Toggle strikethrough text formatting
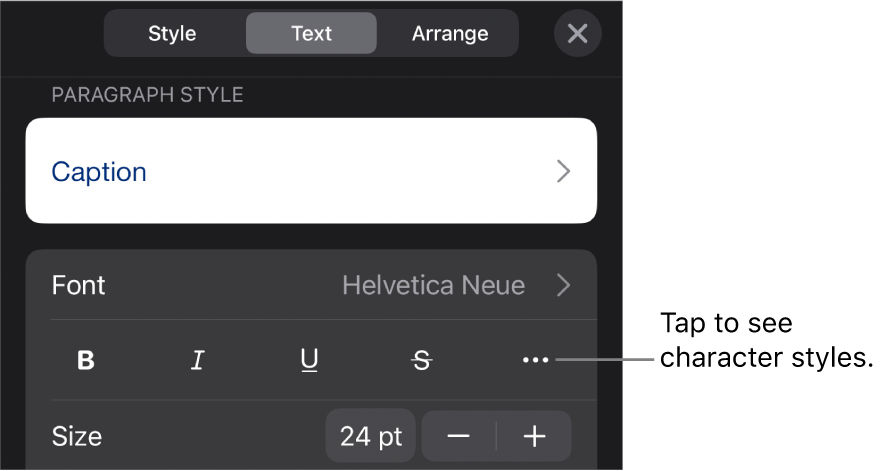Viewport: 880px width, 471px height. [422, 361]
